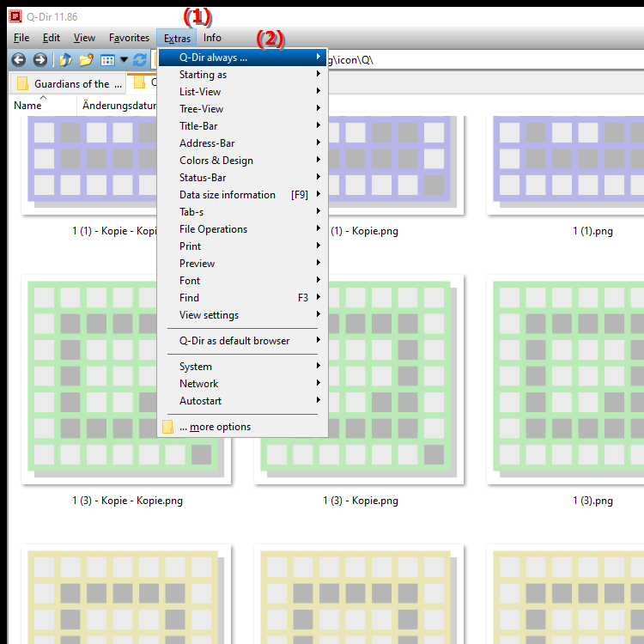Expand the Find F3 submenu
Screen dimensions: 644x644
pyautogui.click(x=242, y=298)
